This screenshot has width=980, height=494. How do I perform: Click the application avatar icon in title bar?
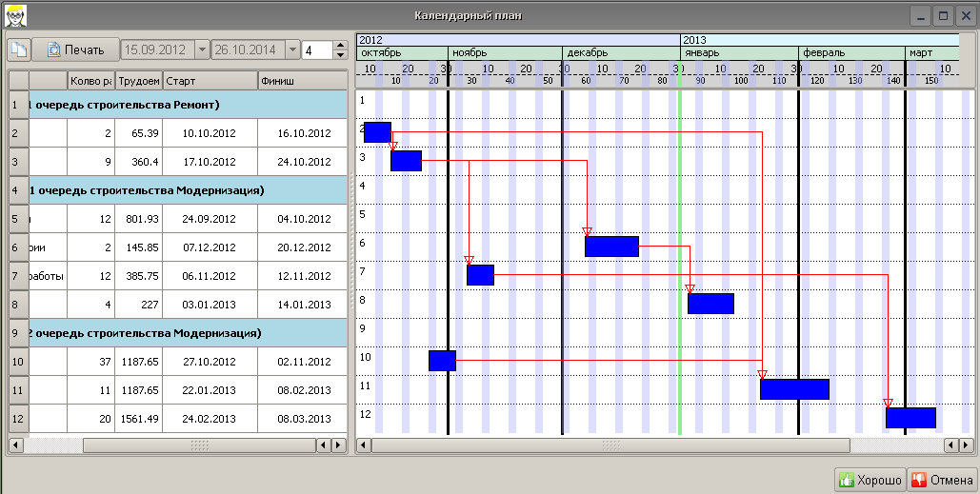(14, 14)
